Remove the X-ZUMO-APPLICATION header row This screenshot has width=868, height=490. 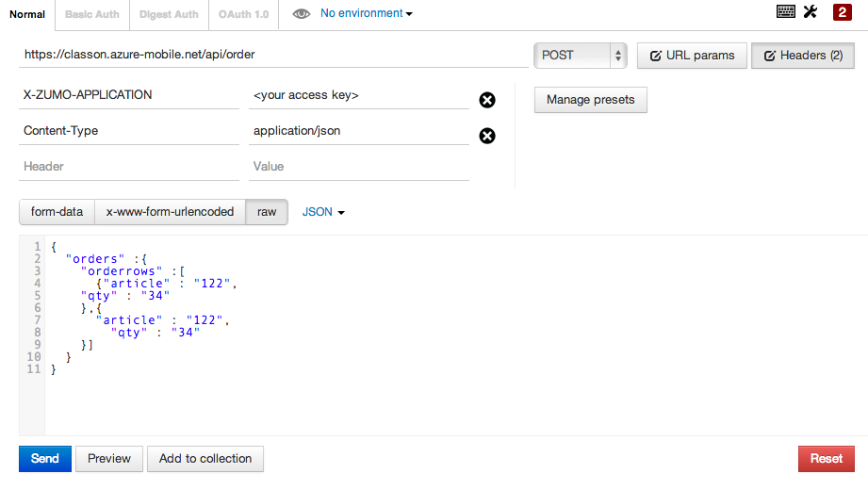pyautogui.click(x=487, y=101)
